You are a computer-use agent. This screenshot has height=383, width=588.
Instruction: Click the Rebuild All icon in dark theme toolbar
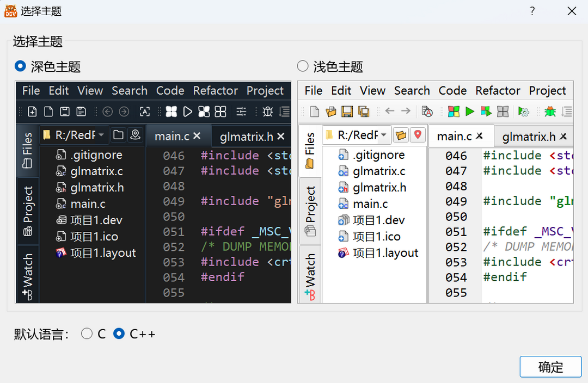[x=220, y=112]
